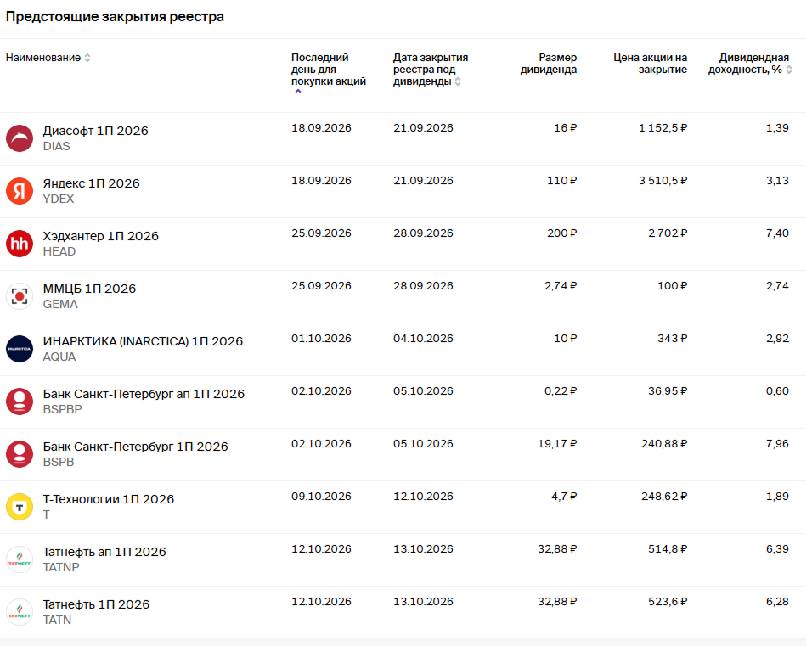The image size is (812, 646).
Task: Open the Хэдхантер 1П 2026 row title
Action: (x=100, y=236)
